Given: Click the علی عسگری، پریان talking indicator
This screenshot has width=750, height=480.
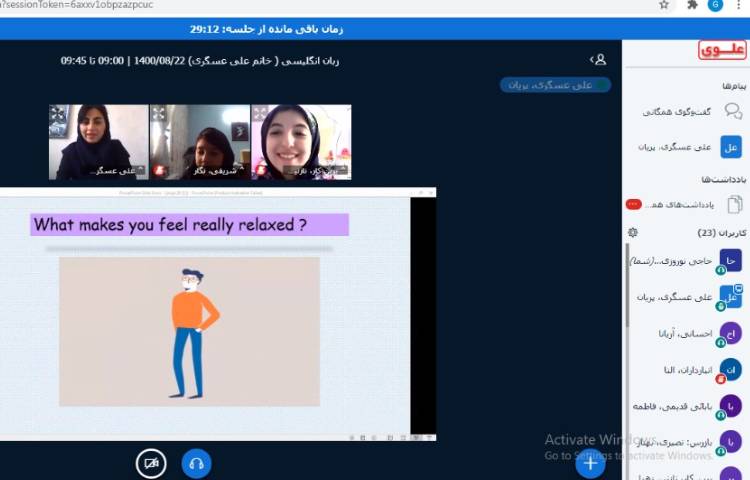Looking at the screenshot, I should coord(554,85).
